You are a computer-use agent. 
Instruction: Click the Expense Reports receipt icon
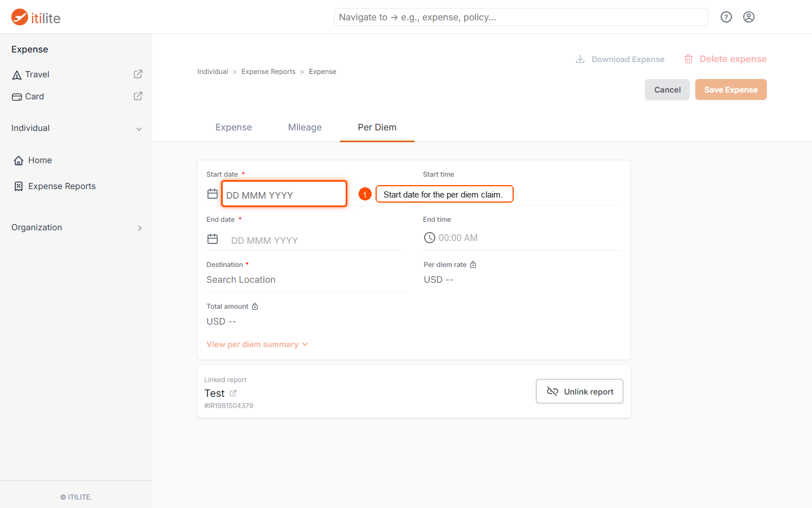coord(19,186)
